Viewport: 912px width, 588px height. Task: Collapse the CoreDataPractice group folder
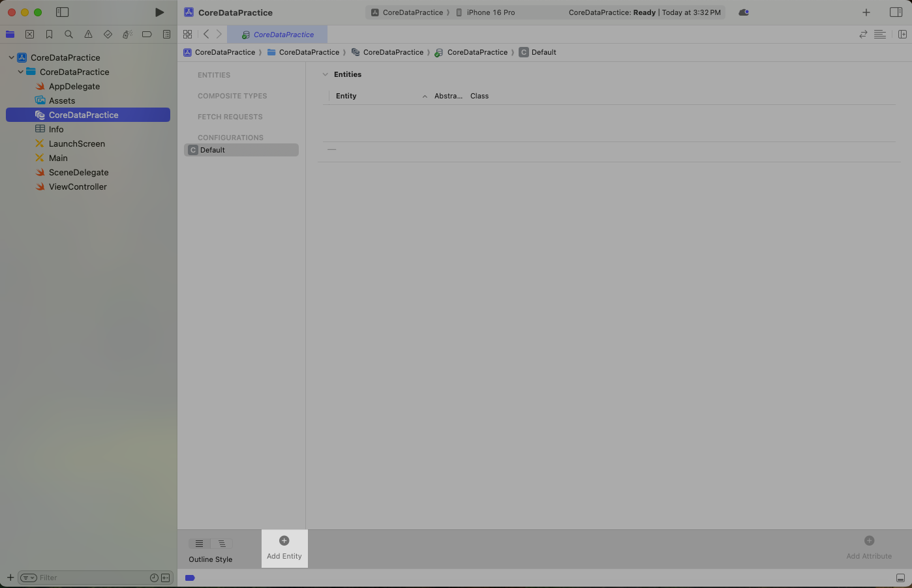pyautogui.click(x=20, y=72)
